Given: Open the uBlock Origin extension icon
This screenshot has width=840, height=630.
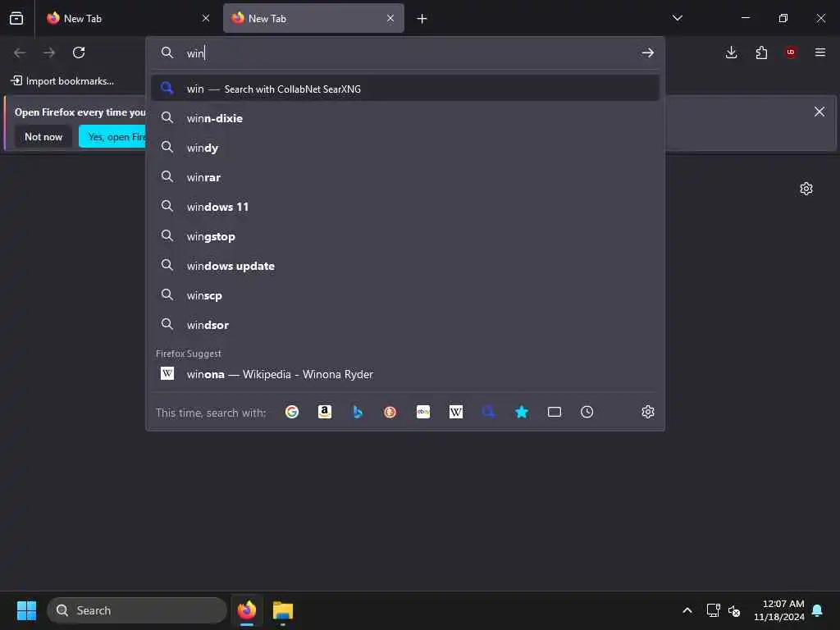Looking at the screenshot, I should 791,52.
